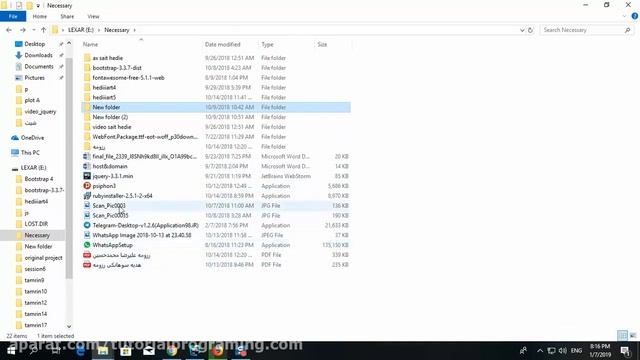The height and width of the screenshot is (360, 640).
Task: Open the Help question mark icon
Action: tap(635, 16)
